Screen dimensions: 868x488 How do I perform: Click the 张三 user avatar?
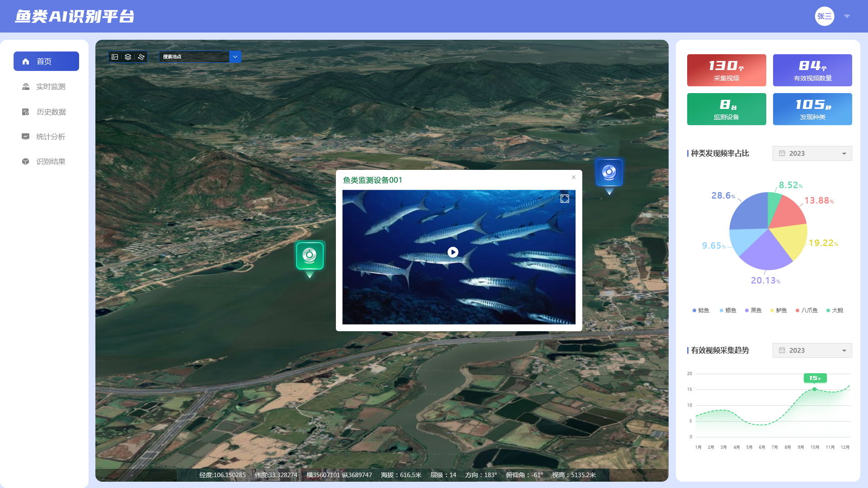coord(825,16)
